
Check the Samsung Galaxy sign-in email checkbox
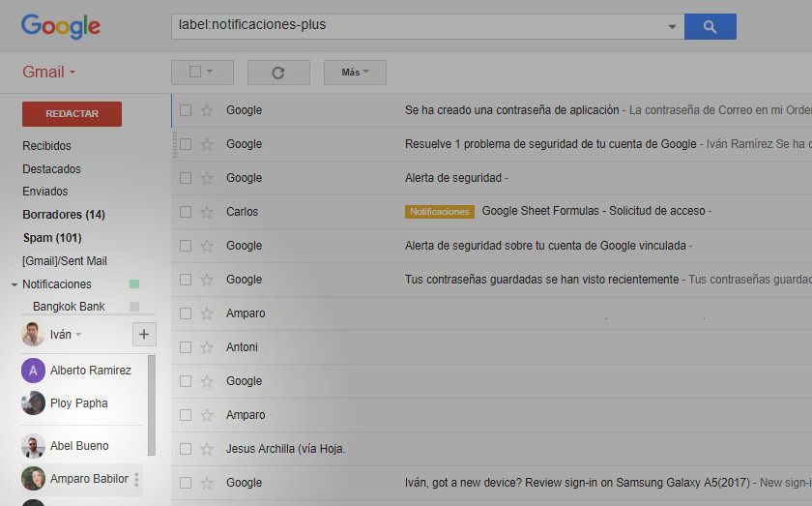pyautogui.click(x=186, y=483)
